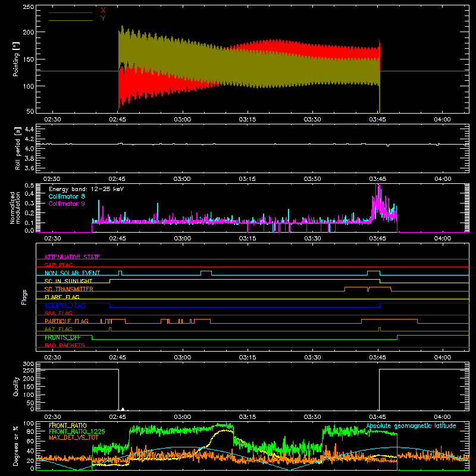Click the orange MAX_DET_VS_TOT legend entry

click(x=74, y=437)
